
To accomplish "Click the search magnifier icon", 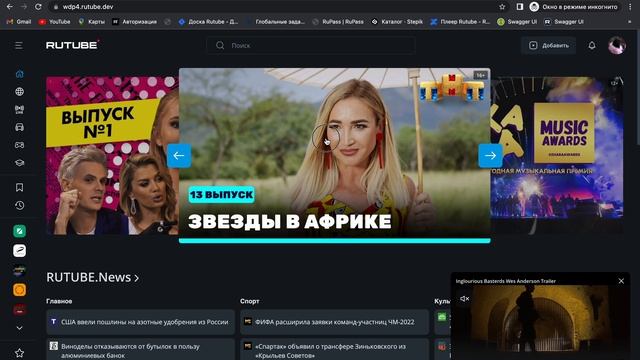I will coord(220,45).
